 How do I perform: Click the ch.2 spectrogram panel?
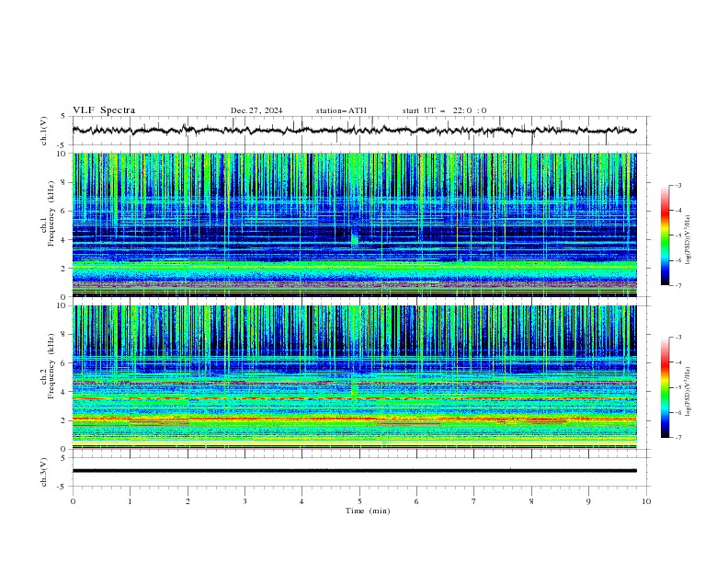[354, 377]
